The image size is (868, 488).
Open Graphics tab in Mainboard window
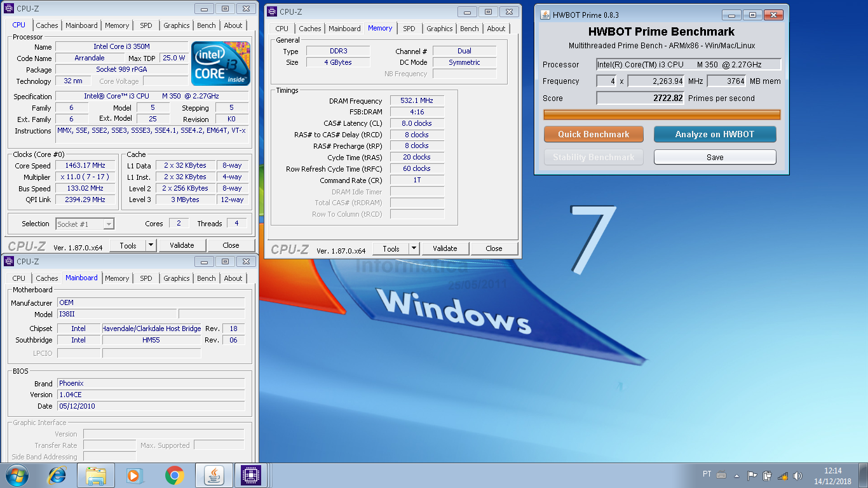tap(177, 278)
